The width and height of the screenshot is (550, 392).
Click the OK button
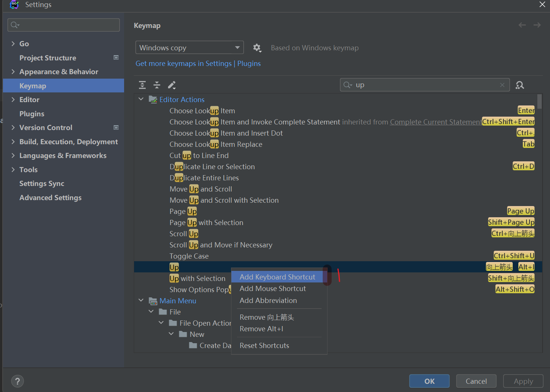(429, 381)
